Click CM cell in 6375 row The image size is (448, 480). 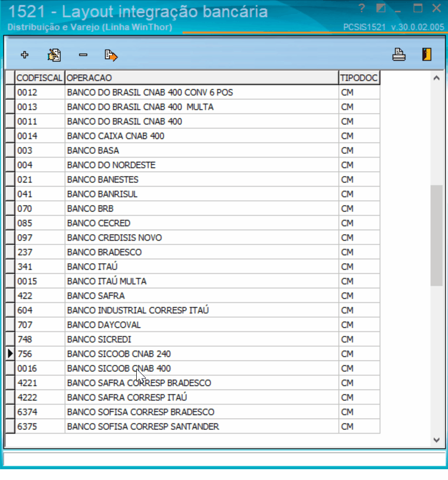click(359, 427)
